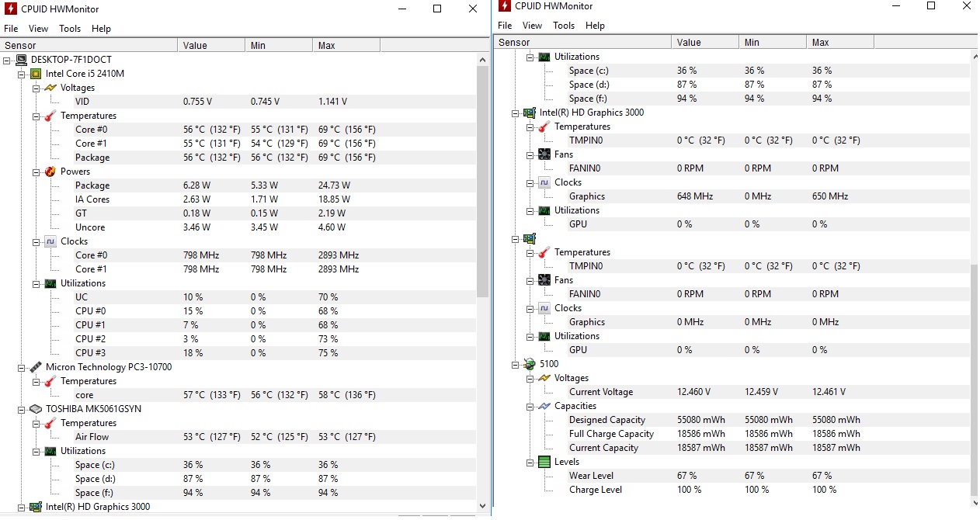980x520 pixels.
Task: Click the battery 5100 icon in right window
Action: (530, 364)
